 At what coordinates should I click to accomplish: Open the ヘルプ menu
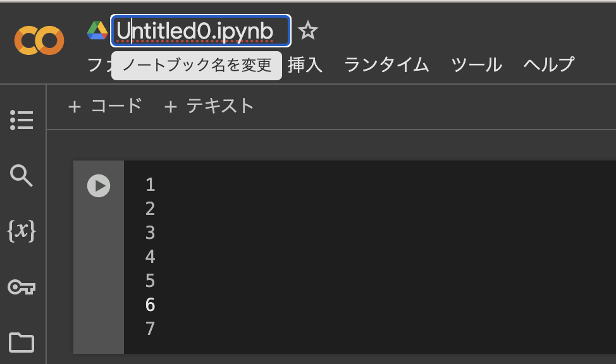548,64
